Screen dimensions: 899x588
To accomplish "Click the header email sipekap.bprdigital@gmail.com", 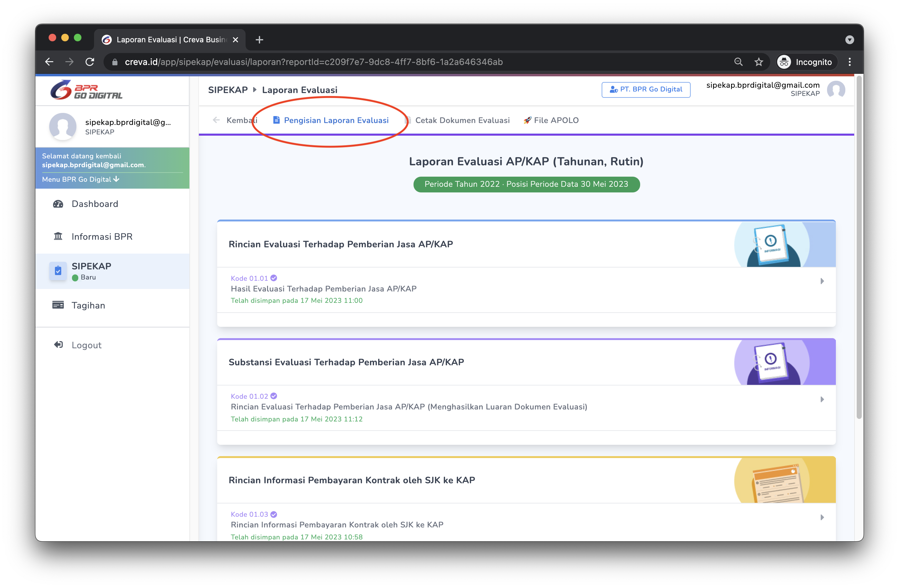I will click(763, 85).
